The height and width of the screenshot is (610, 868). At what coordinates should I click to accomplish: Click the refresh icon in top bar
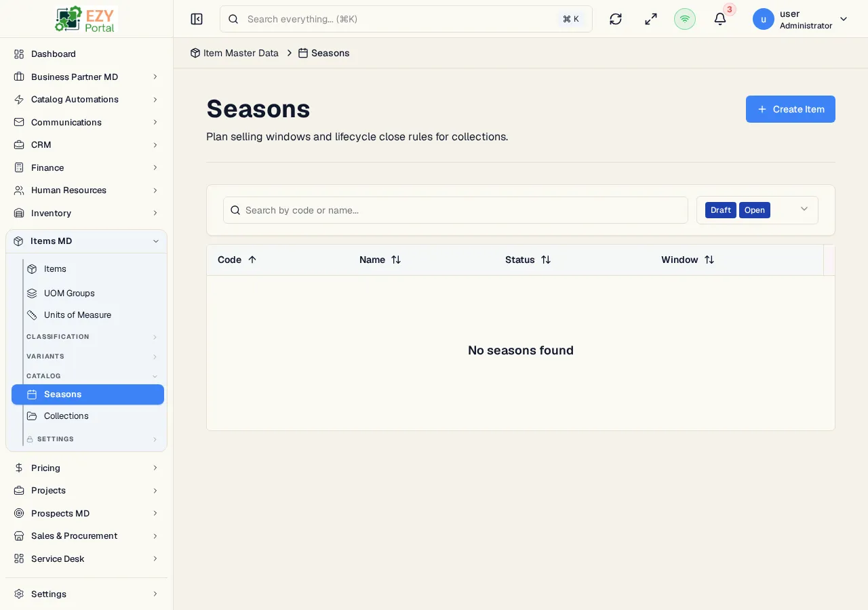[x=616, y=19]
